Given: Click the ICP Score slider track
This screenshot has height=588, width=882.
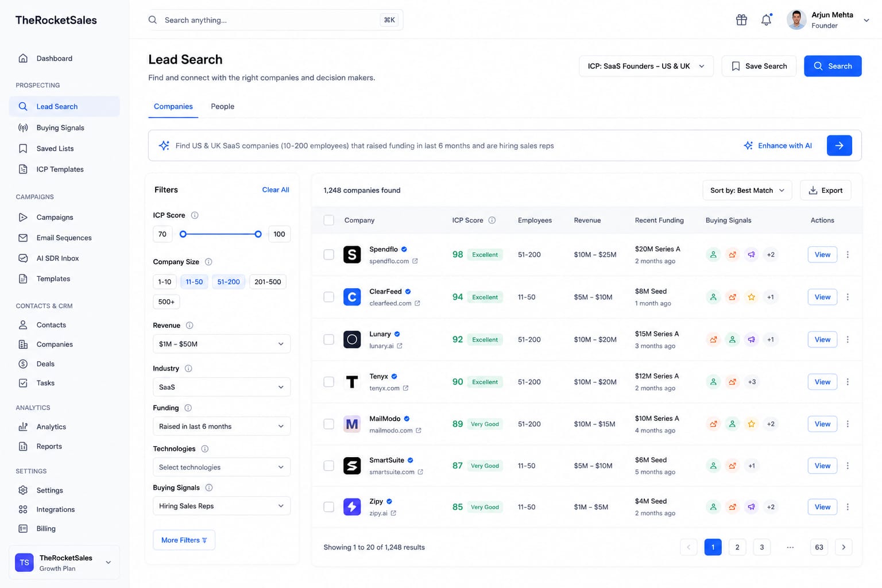Looking at the screenshot, I should click(x=220, y=234).
